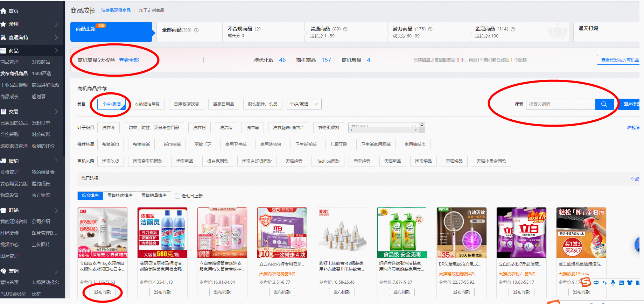This screenshot has height=304, width=644.
Task: Check the 近七日上新 checkbox
Action: 177,196
